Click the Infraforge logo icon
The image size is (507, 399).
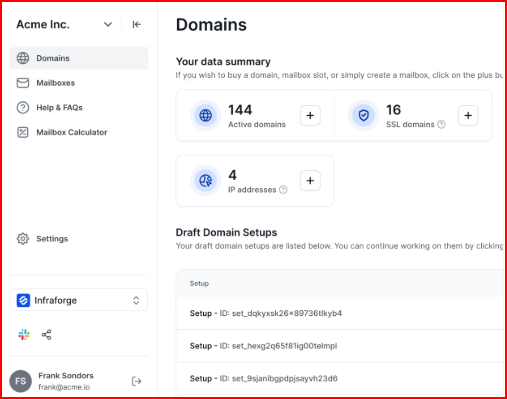click(23, 300)
